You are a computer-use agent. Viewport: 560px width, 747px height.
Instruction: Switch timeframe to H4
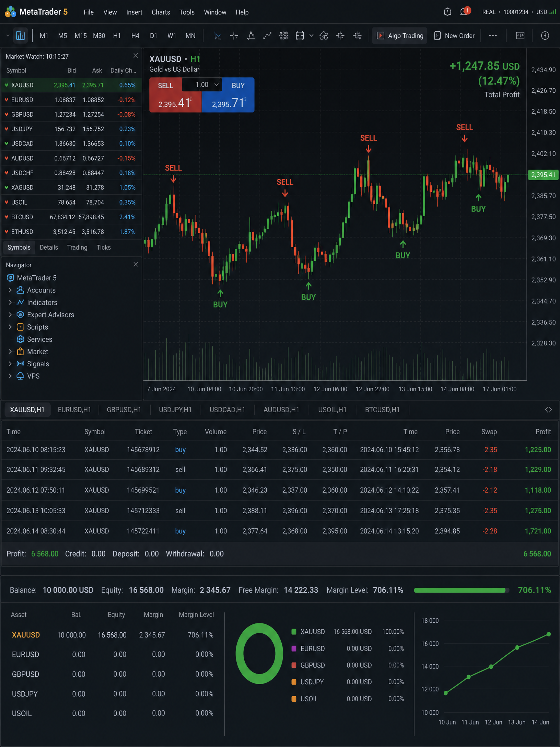[x=135, y=36]
